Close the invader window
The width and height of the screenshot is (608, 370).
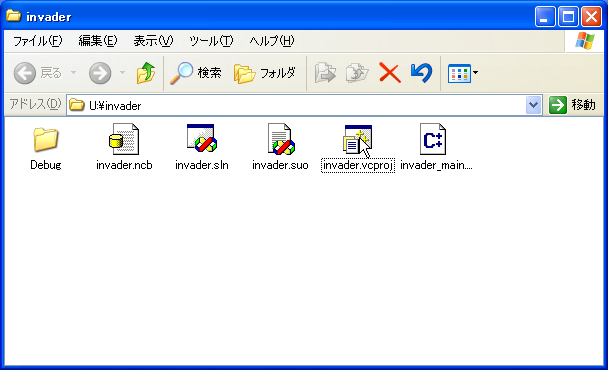coord(592,17)
